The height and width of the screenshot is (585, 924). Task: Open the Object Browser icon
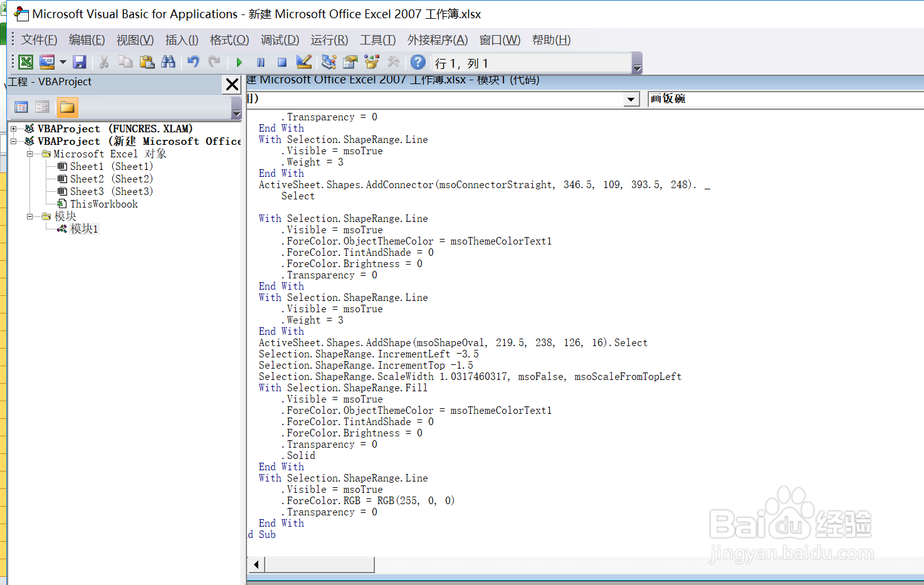point(372,62)
